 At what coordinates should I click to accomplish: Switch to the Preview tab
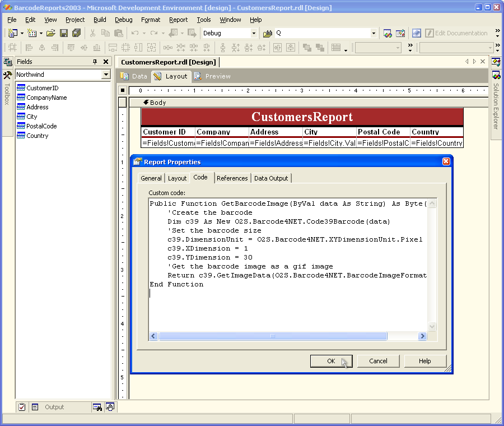pyautogui.click(x=212, y=76)
